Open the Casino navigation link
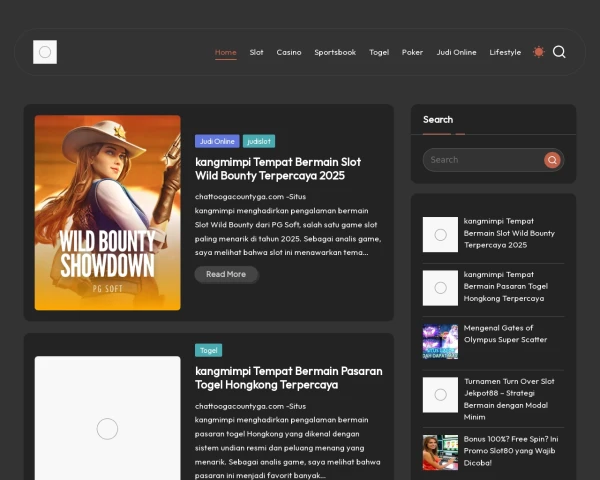The height and width of the screenshot is (480, 600). 289,52
